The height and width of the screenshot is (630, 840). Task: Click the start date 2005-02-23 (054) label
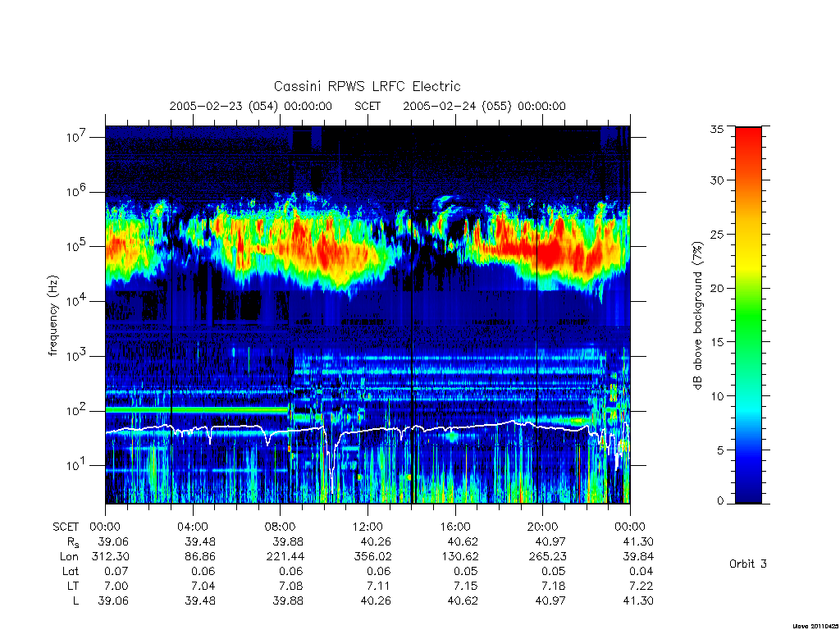pos(223,106)
